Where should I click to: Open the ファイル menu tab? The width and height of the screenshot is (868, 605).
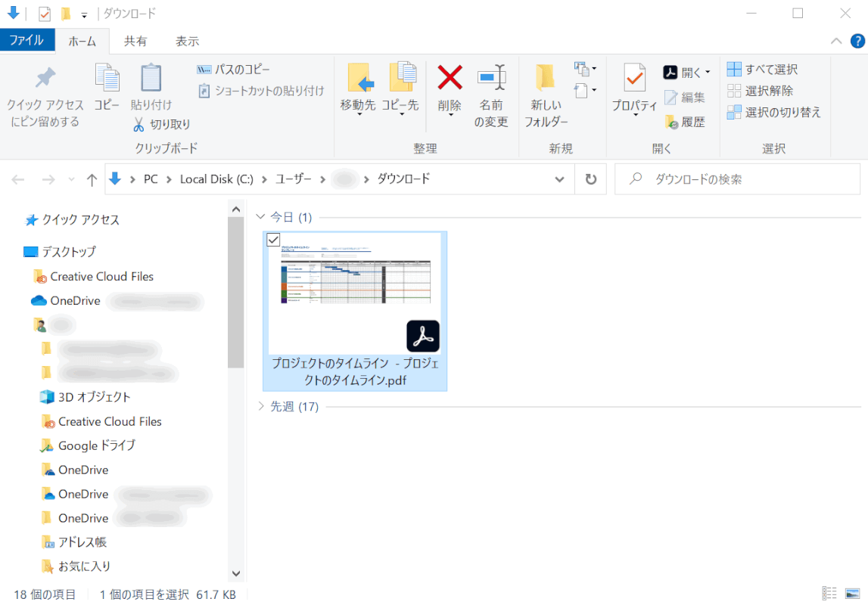pos(26,41)
